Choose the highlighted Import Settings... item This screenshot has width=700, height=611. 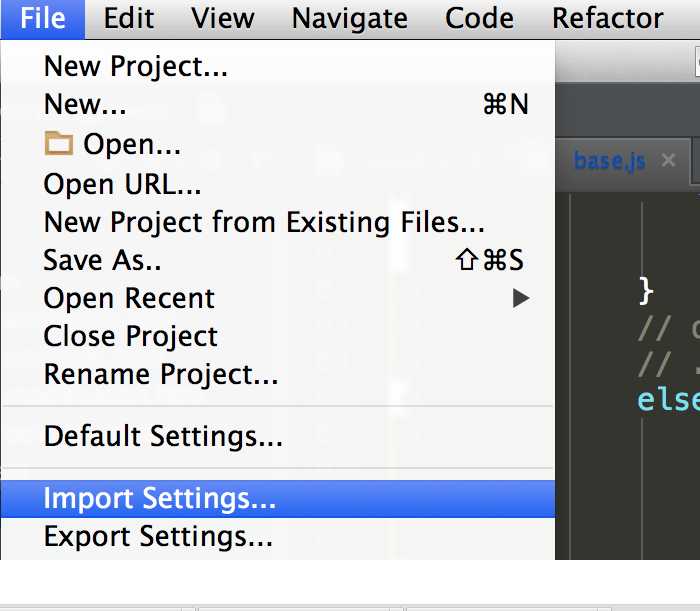pos(278,499)
